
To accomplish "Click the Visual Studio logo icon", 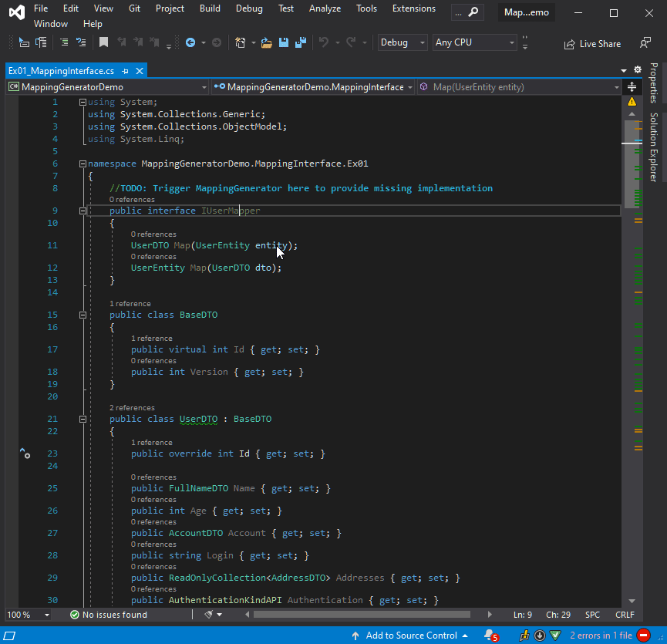I will (x=17, y=12).
